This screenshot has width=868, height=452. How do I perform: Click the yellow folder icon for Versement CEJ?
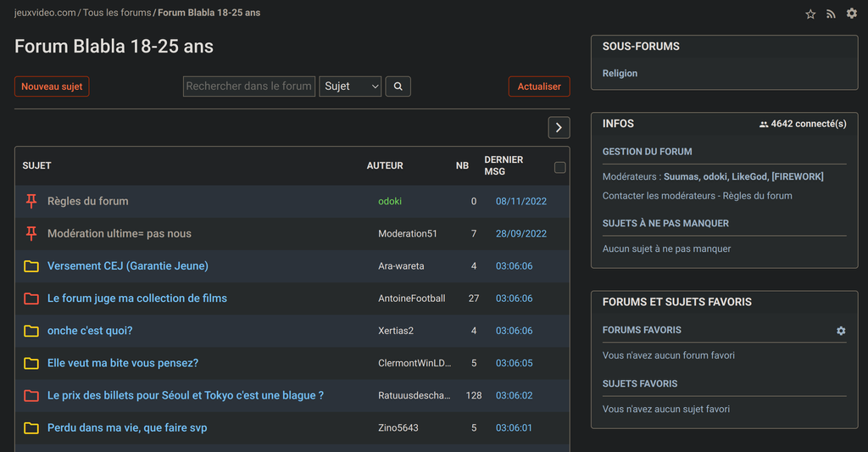31,266
